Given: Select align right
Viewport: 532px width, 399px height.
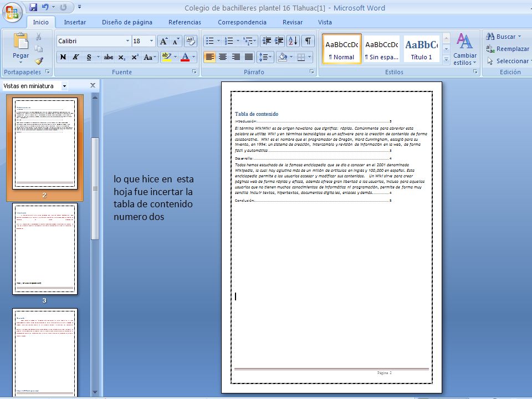Looking at the screenshot, I should [x=236, y=57].
